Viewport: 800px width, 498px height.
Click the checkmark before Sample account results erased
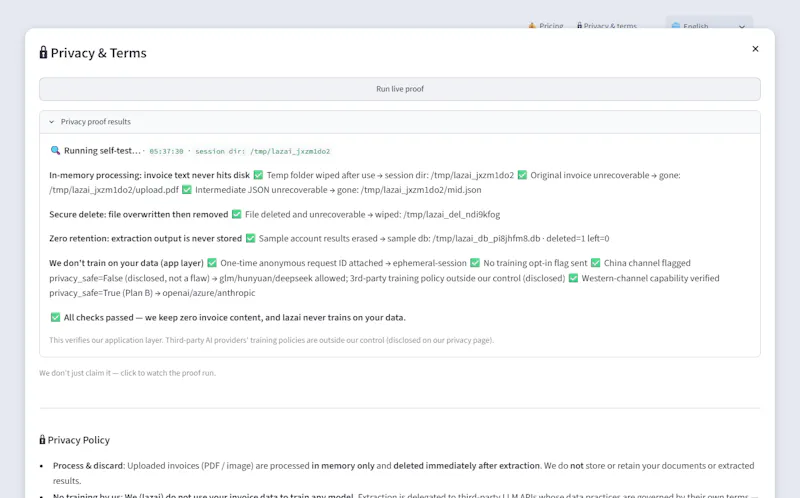click(x=250, y=238)
